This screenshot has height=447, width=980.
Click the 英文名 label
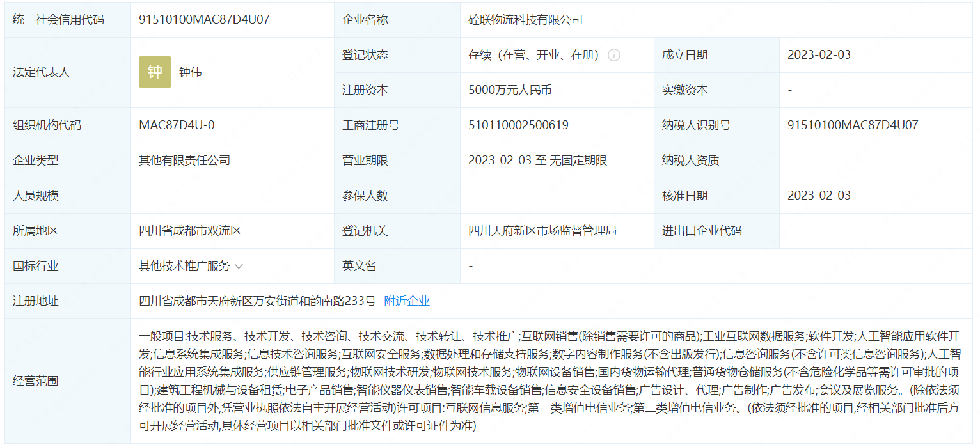(x=360, y=266)
